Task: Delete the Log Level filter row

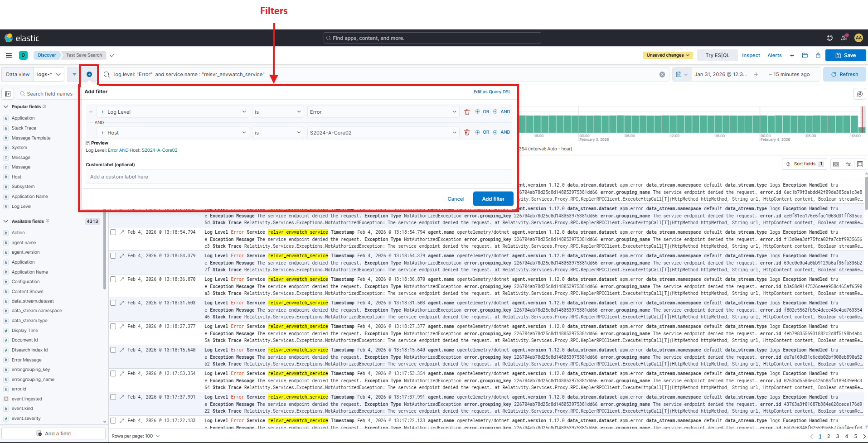Action: (x=467, y=112)
